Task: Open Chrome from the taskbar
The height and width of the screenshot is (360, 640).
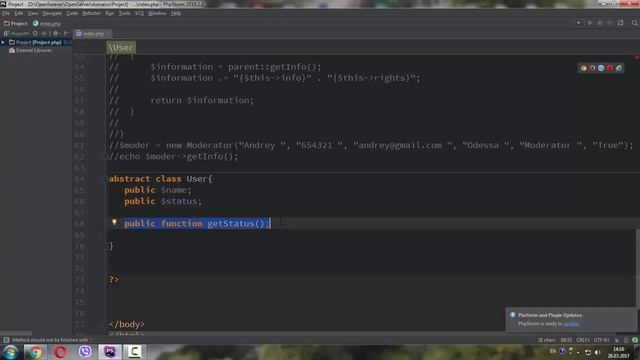Action: click(x=35, y=352)
